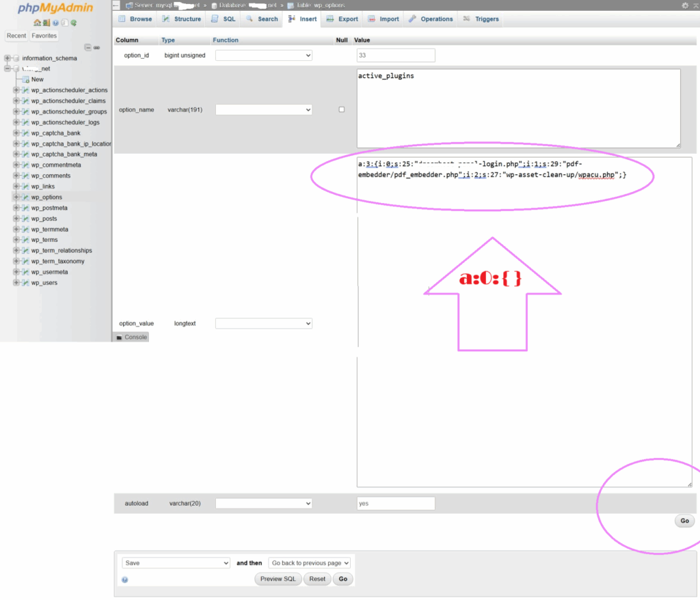
Task: Toggle the Null checkbox for option_name
Action: 342,109
